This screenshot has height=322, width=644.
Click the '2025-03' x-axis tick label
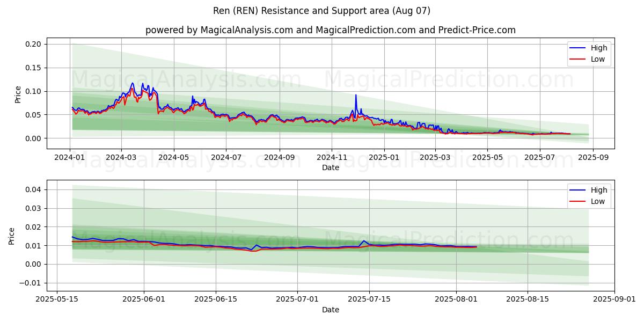tap(435, 158)
